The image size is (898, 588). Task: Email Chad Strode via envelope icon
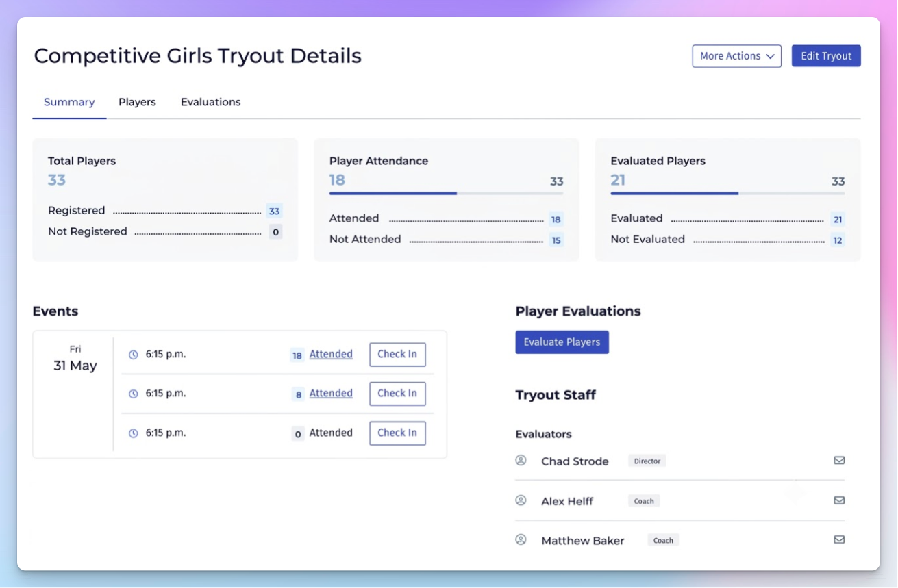click(839, 460)
